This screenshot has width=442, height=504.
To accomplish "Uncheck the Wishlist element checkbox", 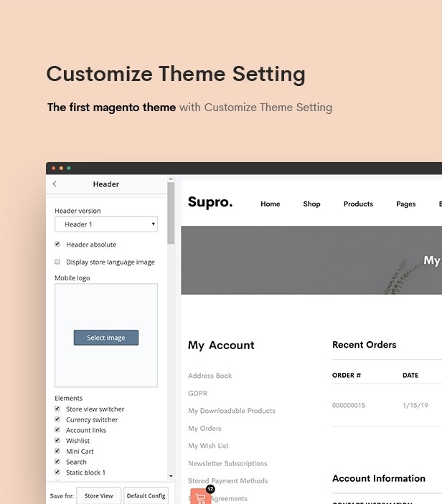I will pyautogui.click(x=57, y=440).
